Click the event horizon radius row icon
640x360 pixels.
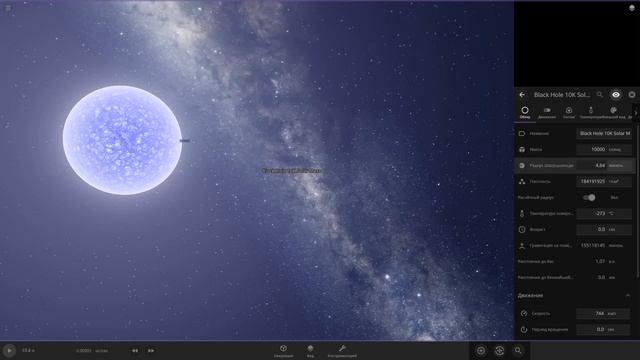point(522,165)
